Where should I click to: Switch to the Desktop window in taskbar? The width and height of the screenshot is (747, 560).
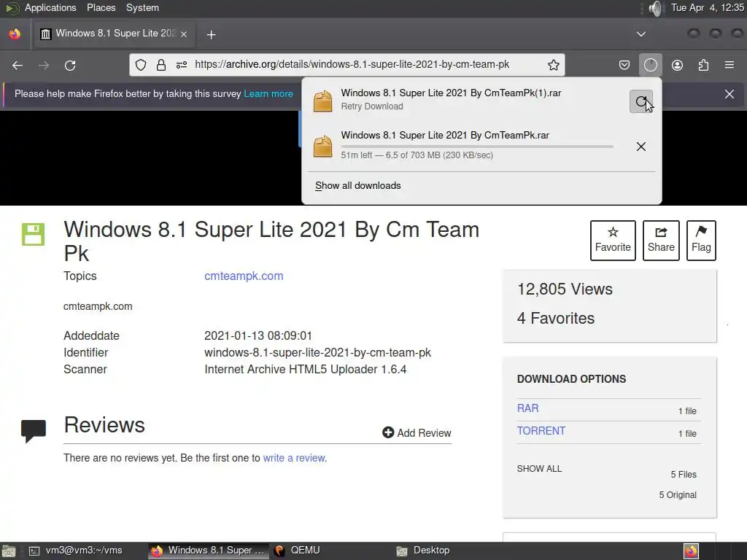point(423,551)
